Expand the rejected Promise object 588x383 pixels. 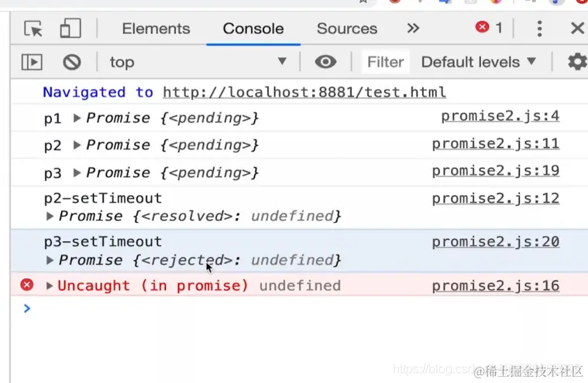51,261
